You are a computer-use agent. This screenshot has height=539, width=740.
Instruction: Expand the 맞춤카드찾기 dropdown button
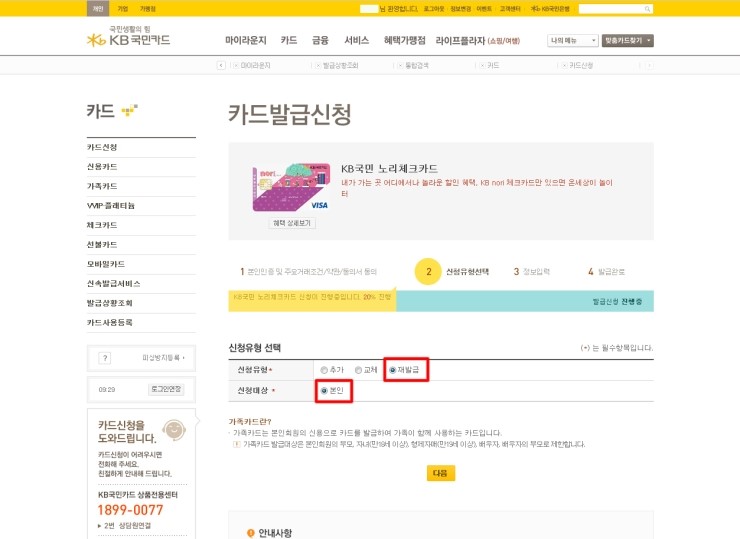628,41
